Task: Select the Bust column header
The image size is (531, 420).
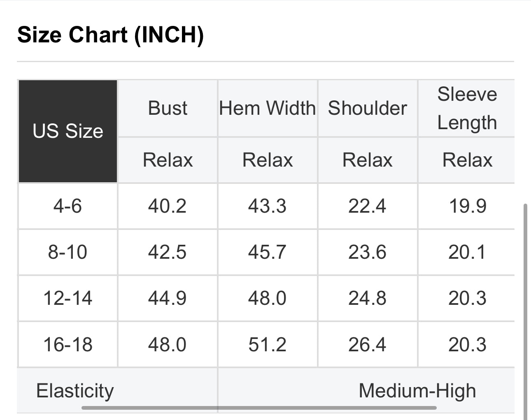Action: (168, 109)
